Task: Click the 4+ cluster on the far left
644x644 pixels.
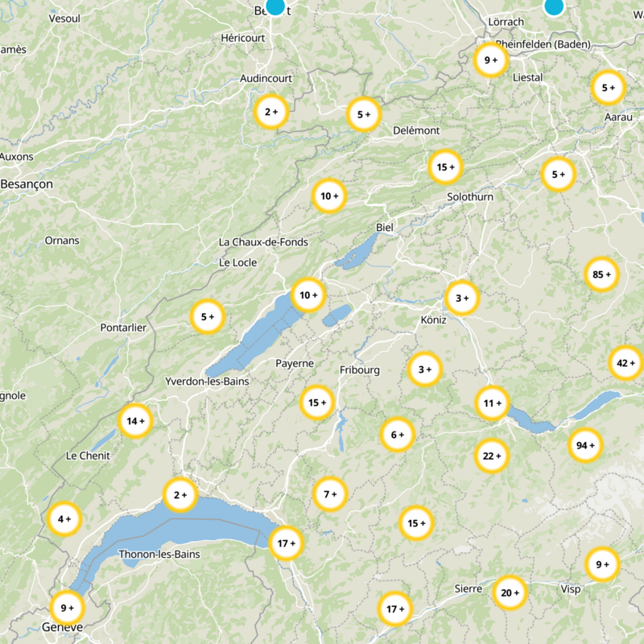Action: tap(63, 518)
